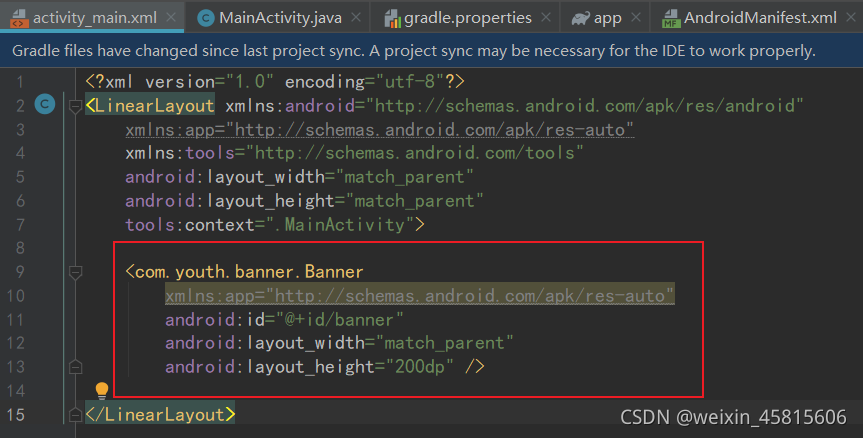Click the opening LinearLayout tag name

(155, 105)
